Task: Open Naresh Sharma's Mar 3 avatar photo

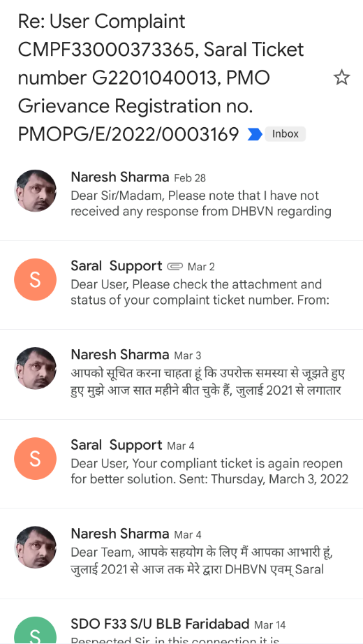Action: [x=36, y=368]
